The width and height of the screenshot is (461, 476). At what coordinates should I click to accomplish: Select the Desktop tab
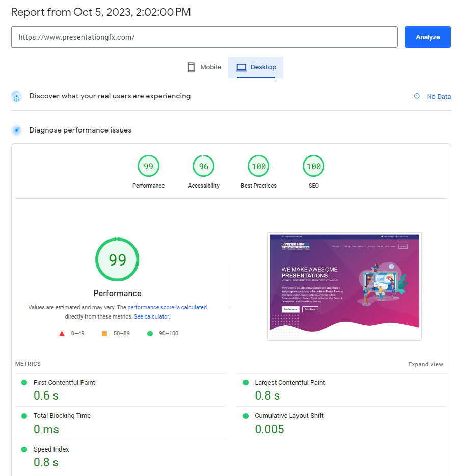(x=256, y=67)
